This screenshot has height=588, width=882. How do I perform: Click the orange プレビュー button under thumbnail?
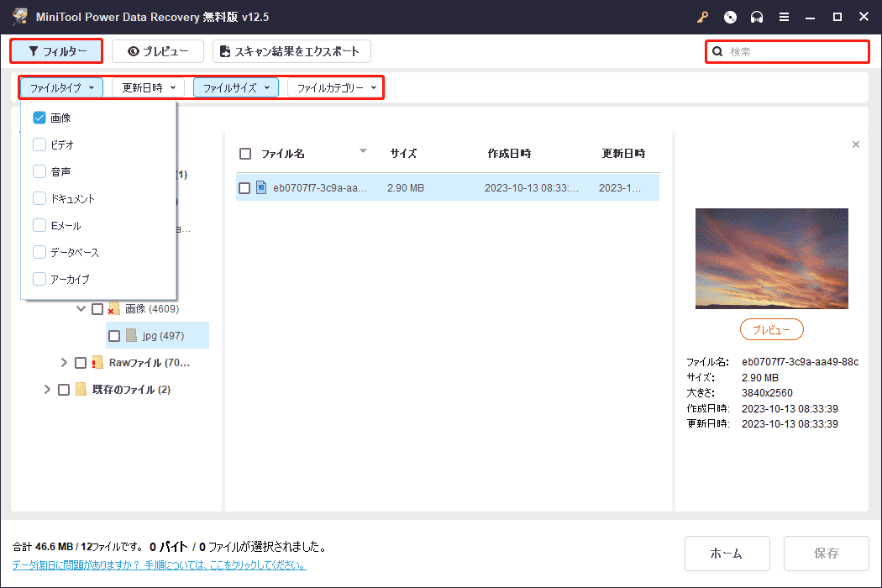coord(772,330)
